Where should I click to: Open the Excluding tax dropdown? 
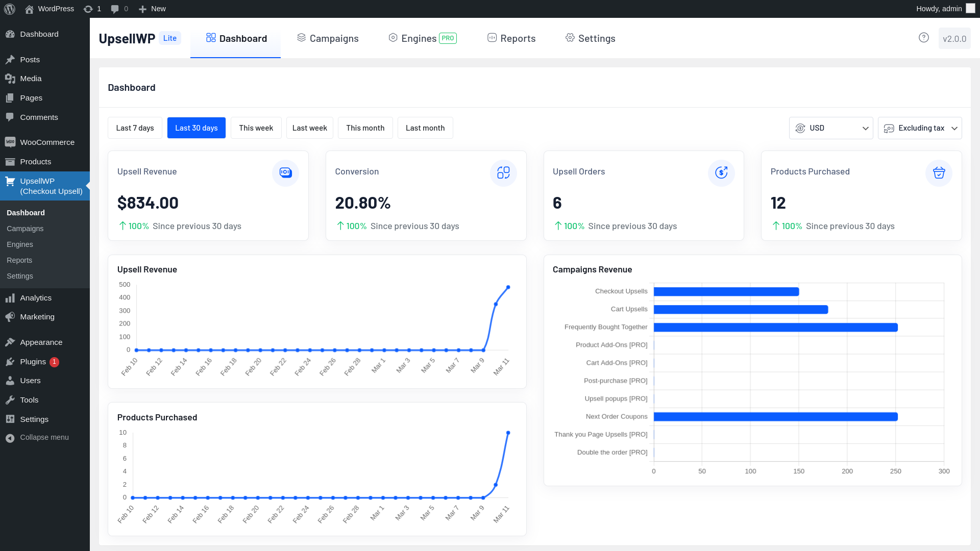[x=920, y=128]
